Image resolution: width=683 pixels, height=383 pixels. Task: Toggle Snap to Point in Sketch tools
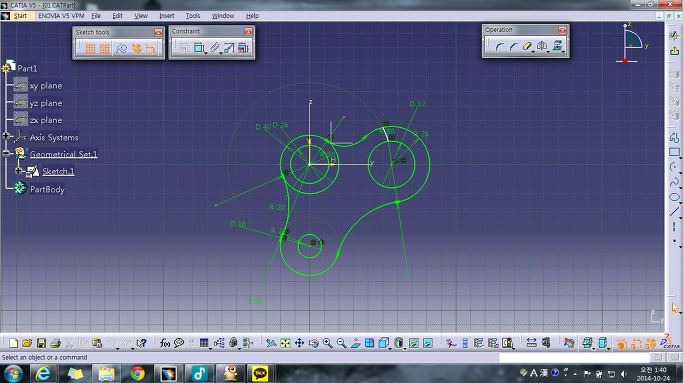[105, 48]
